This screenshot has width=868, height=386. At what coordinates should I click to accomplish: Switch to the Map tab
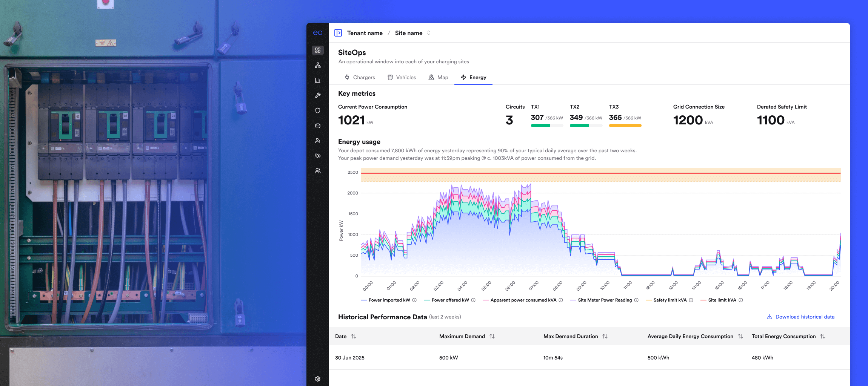439,77
